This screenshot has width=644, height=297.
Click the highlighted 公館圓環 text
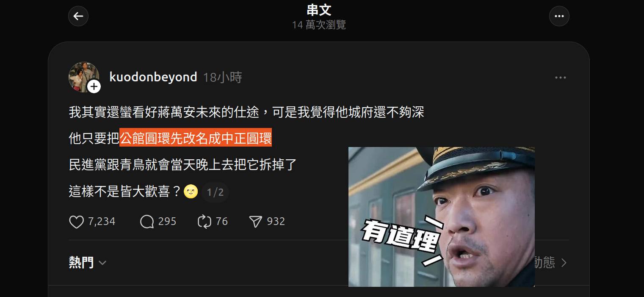(145, 138)
